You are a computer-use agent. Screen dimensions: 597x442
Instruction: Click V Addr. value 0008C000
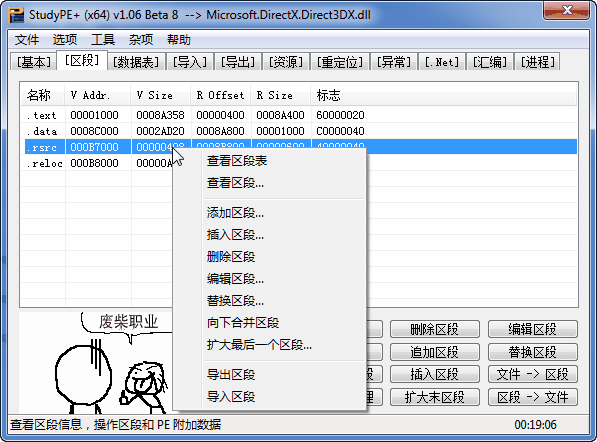[94, 131]
